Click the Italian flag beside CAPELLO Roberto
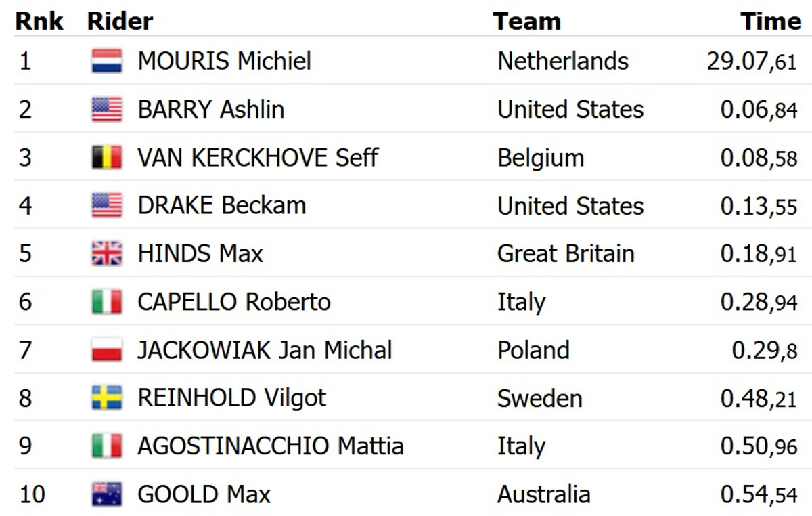This screenshot has width=812, height=516. [x=107, y=301]
